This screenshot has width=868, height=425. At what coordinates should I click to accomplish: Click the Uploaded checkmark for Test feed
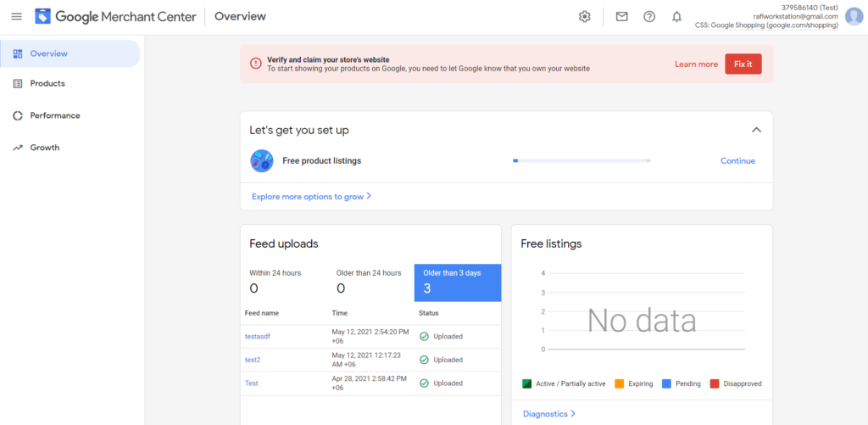click(x=424, y=383)
